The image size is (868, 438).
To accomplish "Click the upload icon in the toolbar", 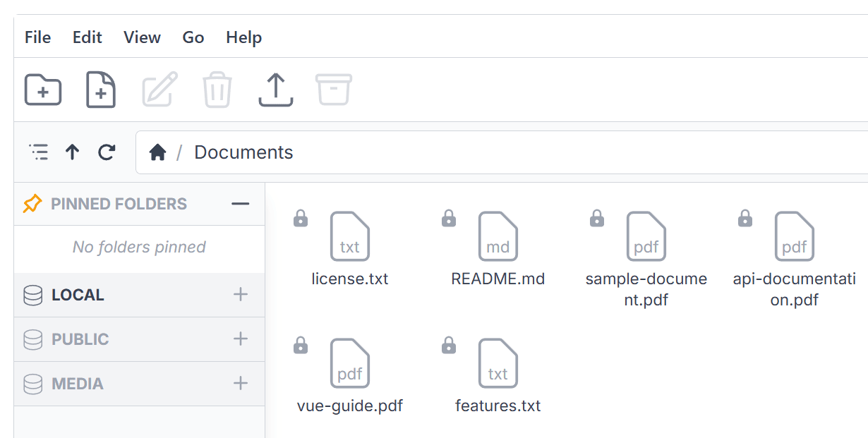I will point(275,90).
